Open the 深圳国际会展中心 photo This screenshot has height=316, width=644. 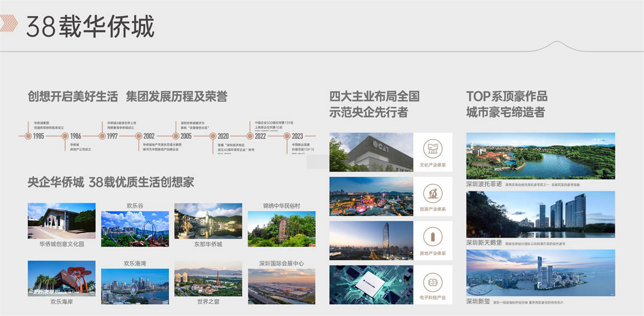click(x=282, y=286)
